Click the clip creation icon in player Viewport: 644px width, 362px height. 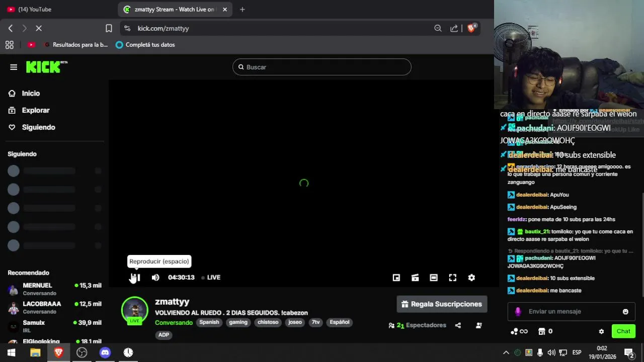415,278
